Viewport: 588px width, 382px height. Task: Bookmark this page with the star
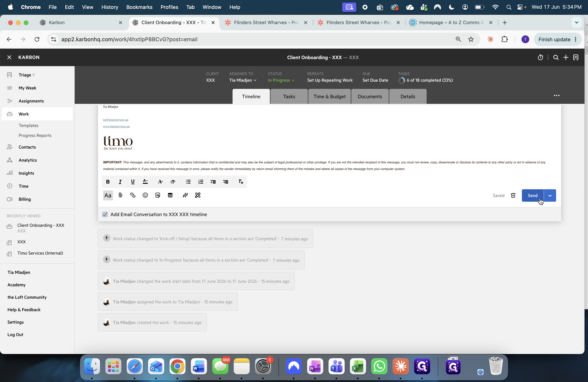471,39
